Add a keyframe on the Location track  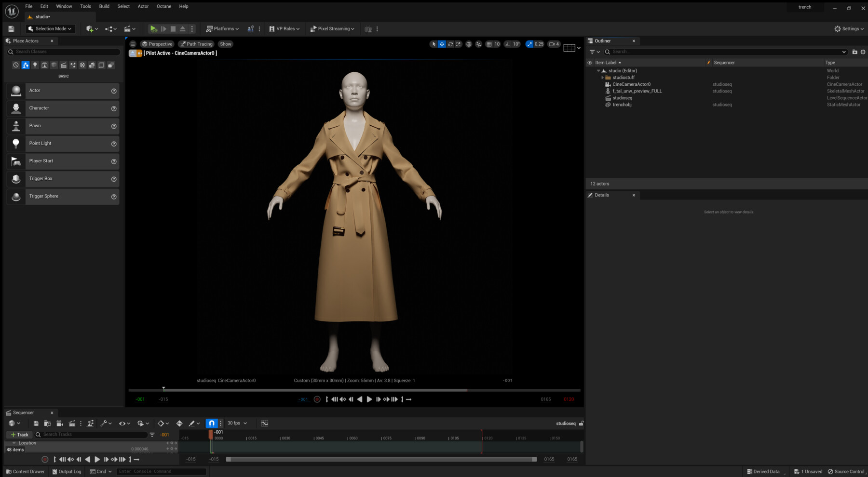click(x=172, y=442)
